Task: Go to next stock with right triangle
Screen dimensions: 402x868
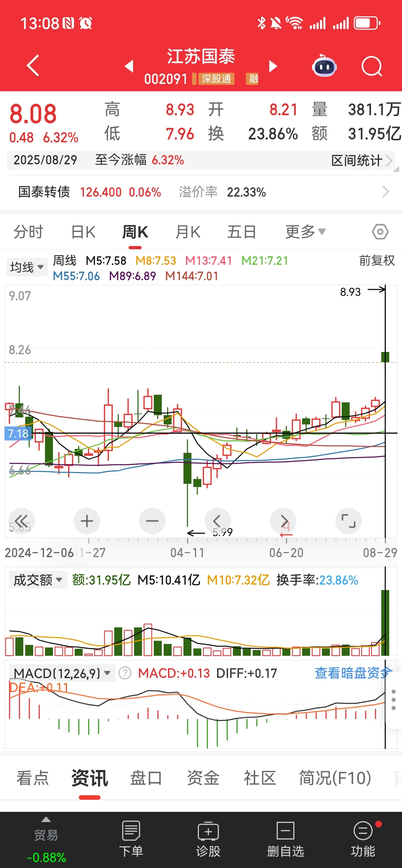Action: pos(273,66)
